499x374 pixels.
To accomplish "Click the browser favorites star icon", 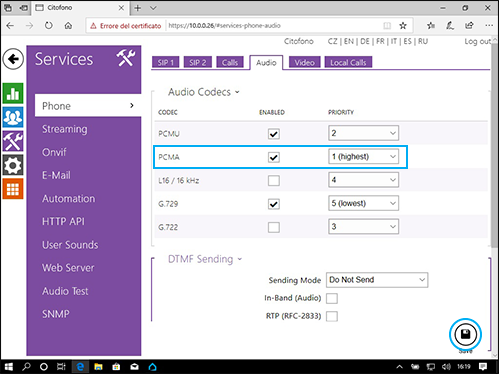I will [403, 26].
